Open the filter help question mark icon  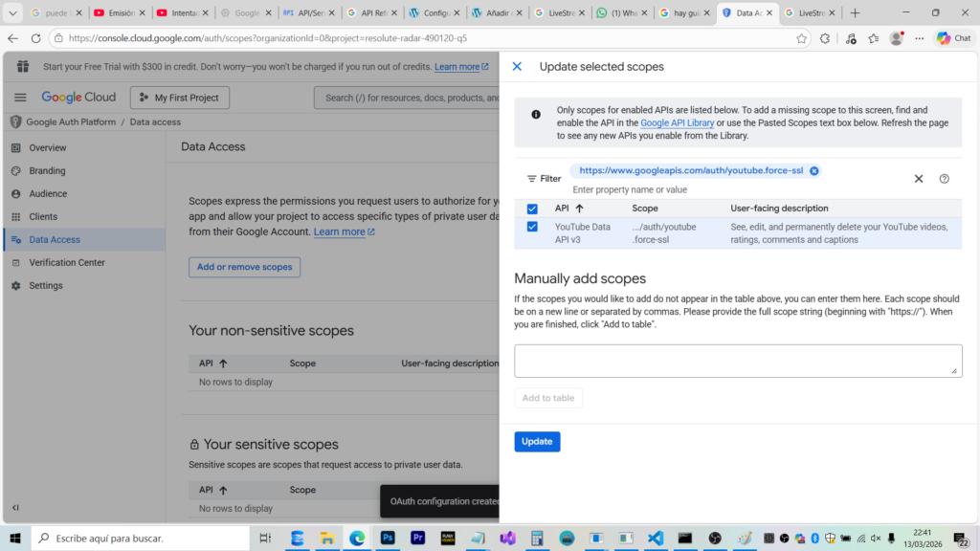pyautogui.click(x=944, y=179)
